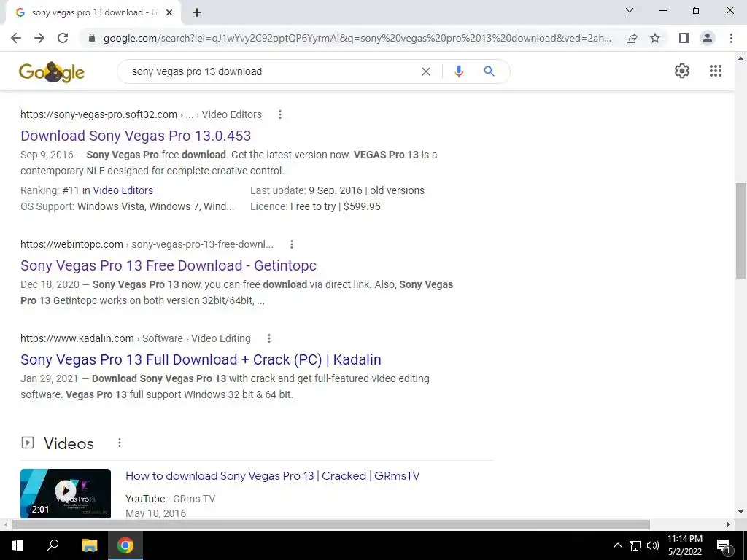Viewport: 747px width, 560px height.
Task: Click the YouTube · GRms TV source text
Action: click(x=171, y=499)
